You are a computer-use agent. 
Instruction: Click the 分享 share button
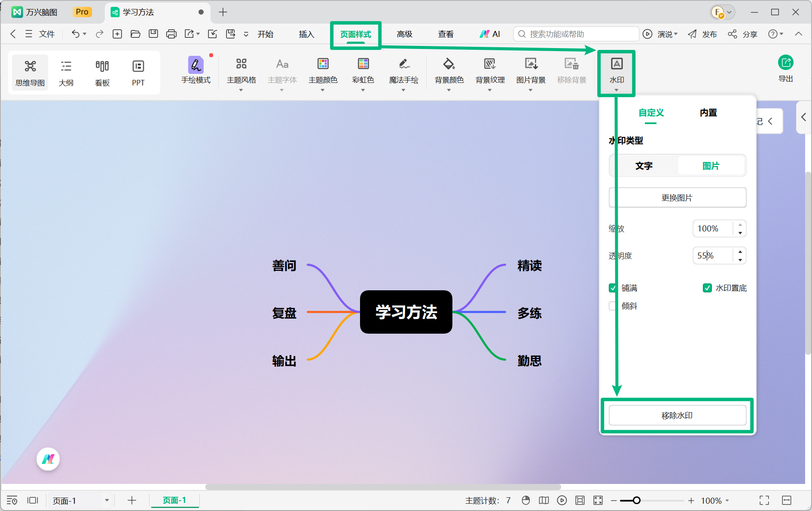(x=742, y=34)
